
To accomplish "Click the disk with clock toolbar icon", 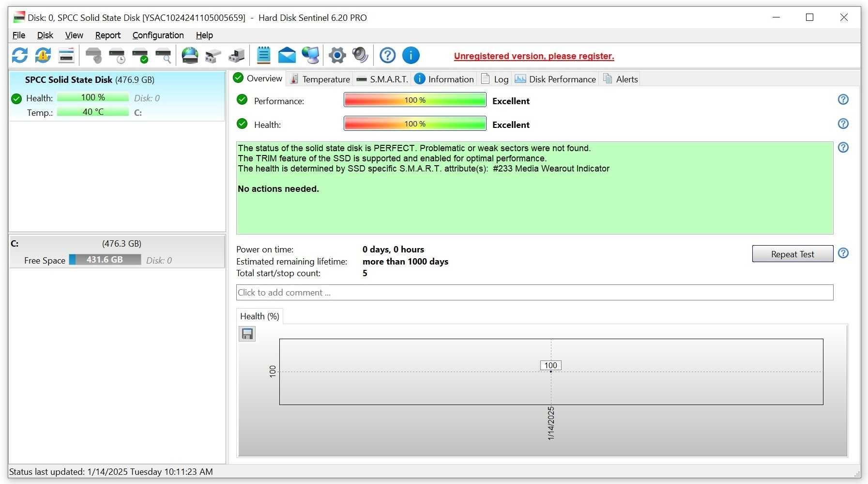I will (x=117, y=55).
